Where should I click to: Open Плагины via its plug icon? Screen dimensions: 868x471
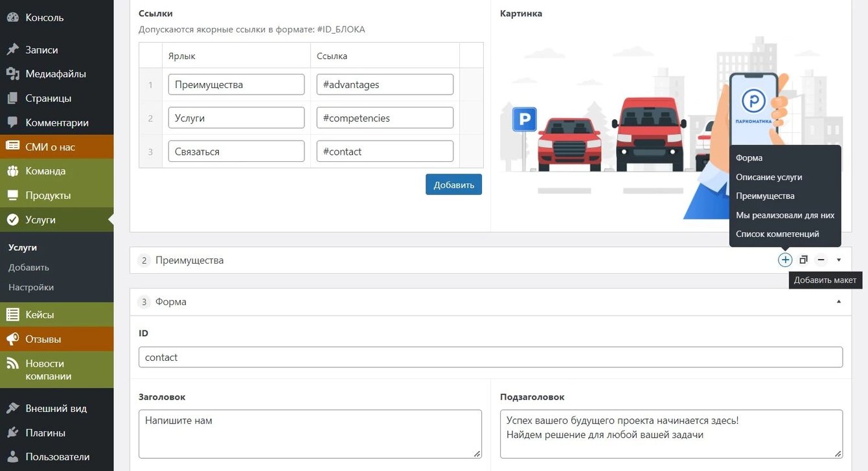12,433
